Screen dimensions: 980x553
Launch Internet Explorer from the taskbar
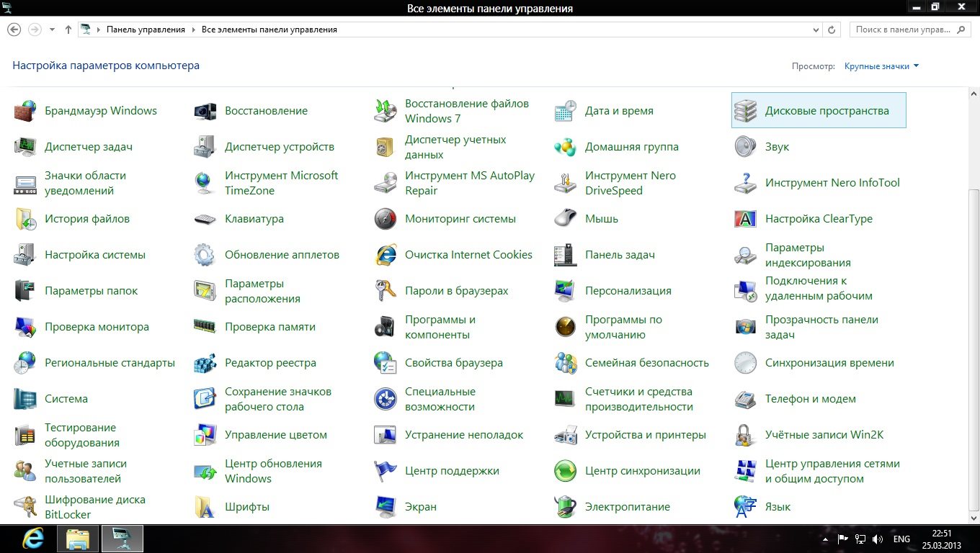coord(33,539)
